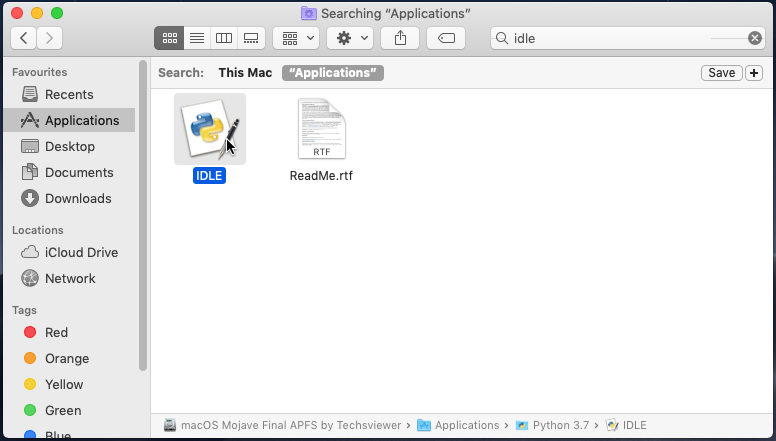Click the sidebar vertical scrollbar
Screen dimensions: 776x441
pyautogui.click(x=143, y=215)
